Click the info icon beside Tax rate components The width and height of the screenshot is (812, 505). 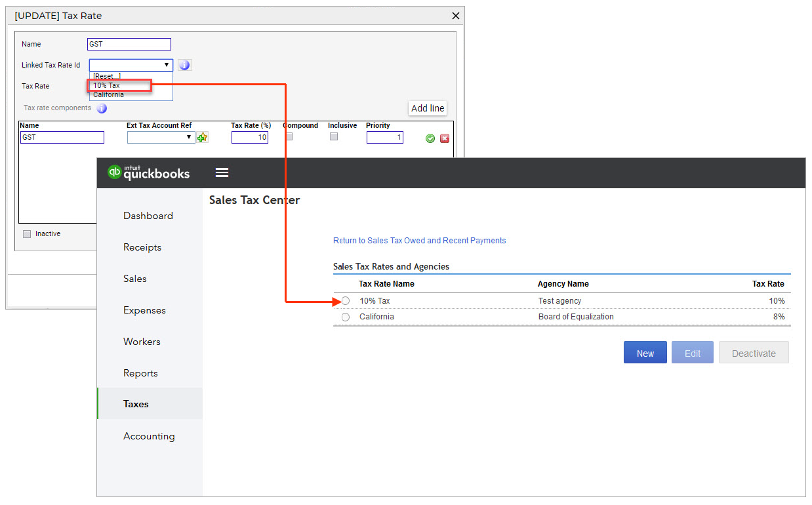click(x=102, y=108)
